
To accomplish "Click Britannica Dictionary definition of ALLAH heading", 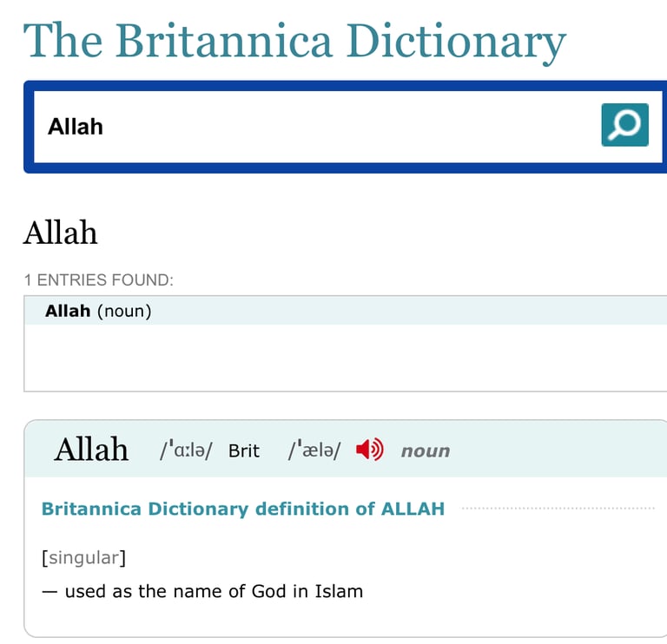I will pyautogui.click(x=243, y=509).
